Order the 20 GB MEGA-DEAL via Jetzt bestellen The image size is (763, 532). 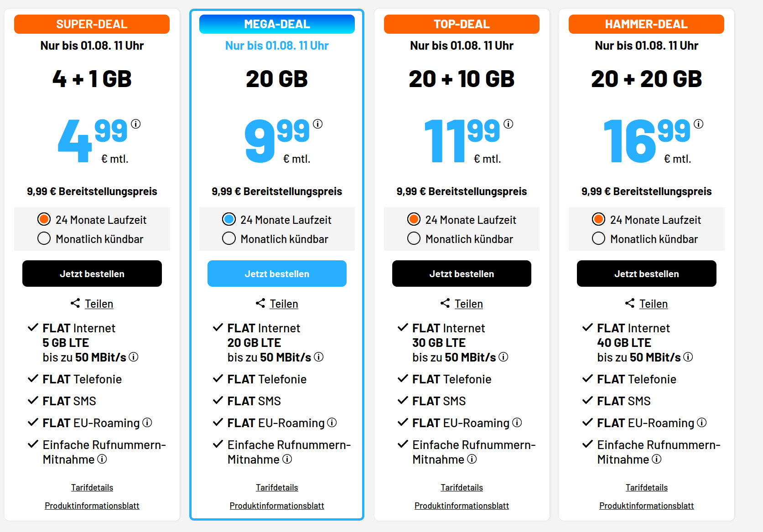[276, 274]
